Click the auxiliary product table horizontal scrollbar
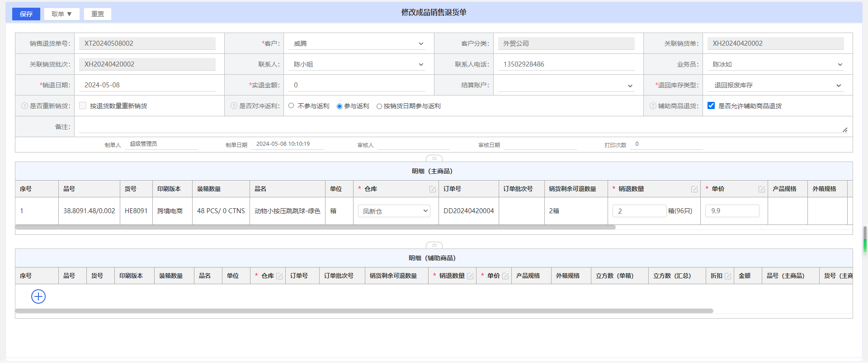Image resolution: width=868 pixels, height=363 pixels. (x=364, y=311)
